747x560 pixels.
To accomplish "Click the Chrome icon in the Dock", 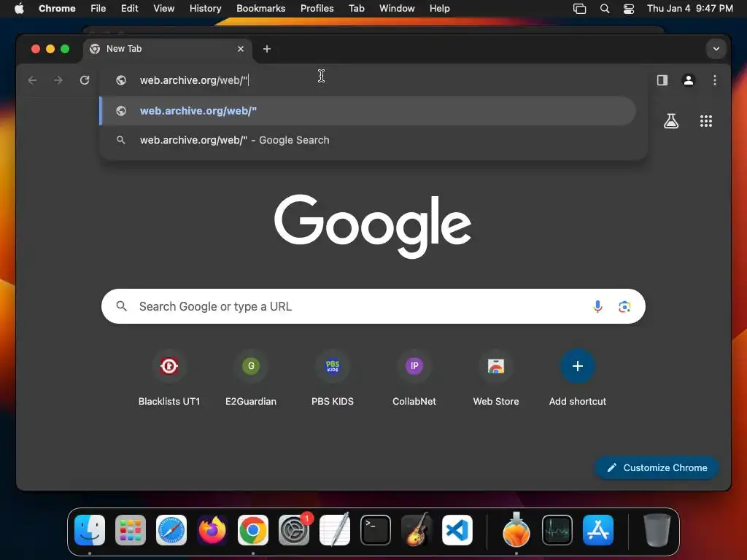I will click(x=253, y=530).
